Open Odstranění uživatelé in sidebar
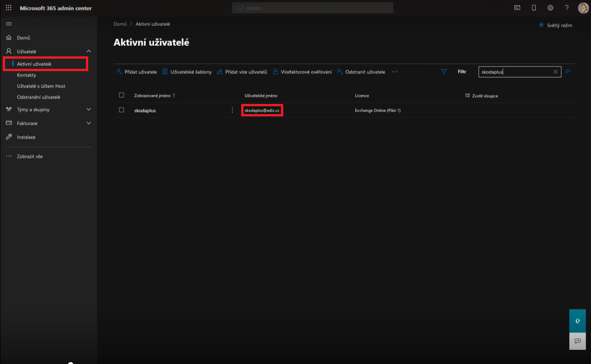The height and width of the screenshot is (364, 591). [38, 97]
